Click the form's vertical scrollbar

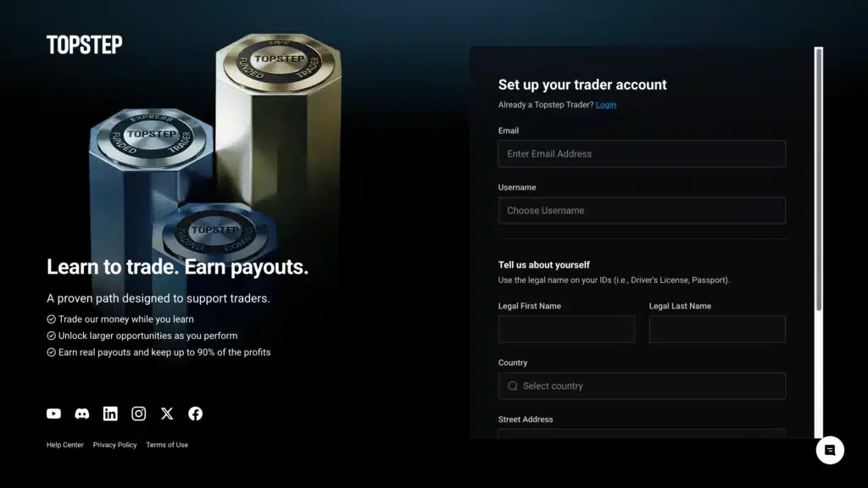pos(819,180)
